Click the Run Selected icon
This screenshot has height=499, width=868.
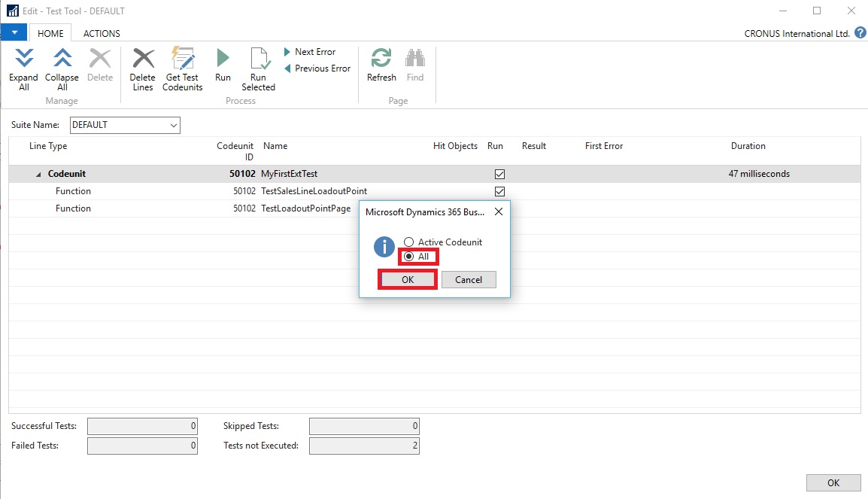[258, 59]
